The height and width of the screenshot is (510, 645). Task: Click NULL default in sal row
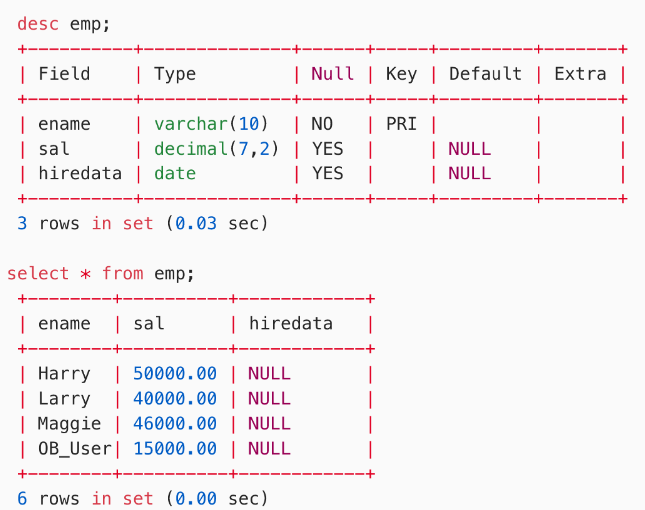469,149
